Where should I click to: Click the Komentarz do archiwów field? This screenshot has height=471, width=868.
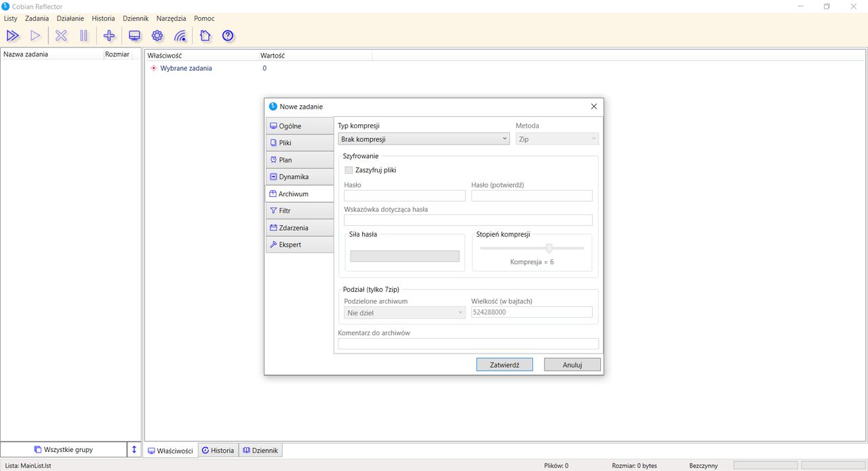(469, 343)
